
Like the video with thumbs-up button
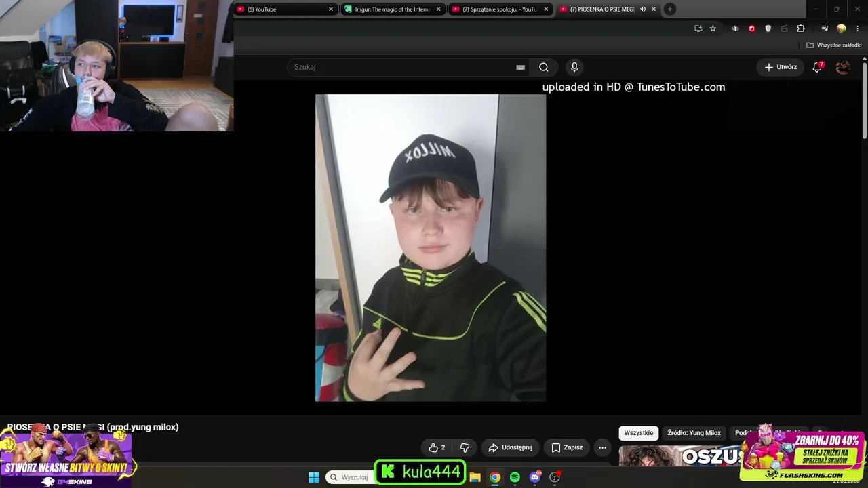[437, 447]
